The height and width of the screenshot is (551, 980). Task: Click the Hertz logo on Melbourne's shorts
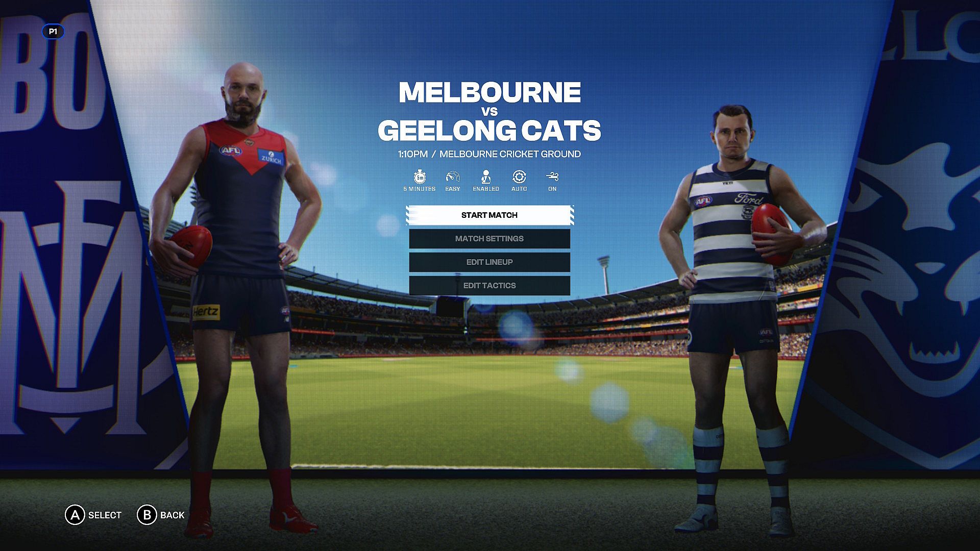(x=206, y=312)
